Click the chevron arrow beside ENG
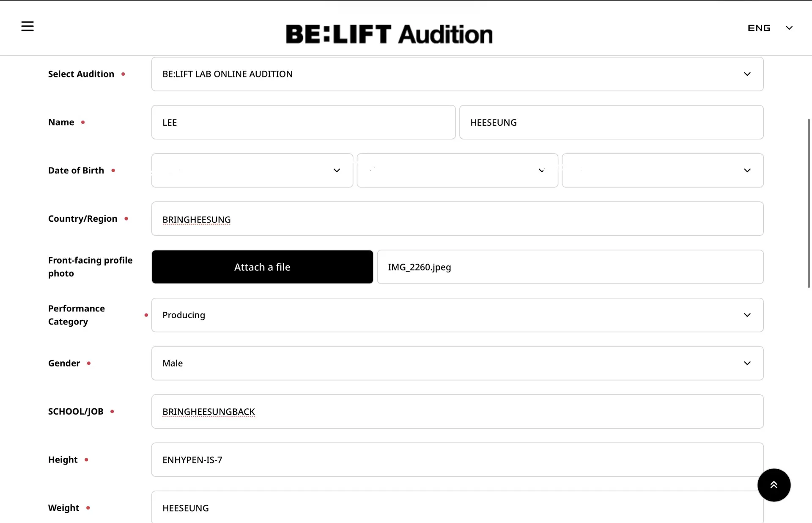Screen dimensions: 812x523 click(789, 28)
